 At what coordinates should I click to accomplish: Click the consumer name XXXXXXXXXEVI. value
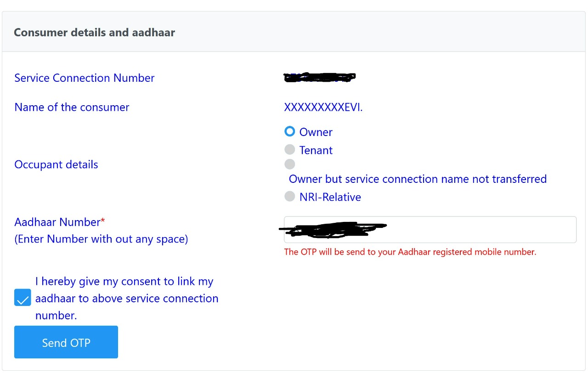pyautogui.click(x=323, y=108)
